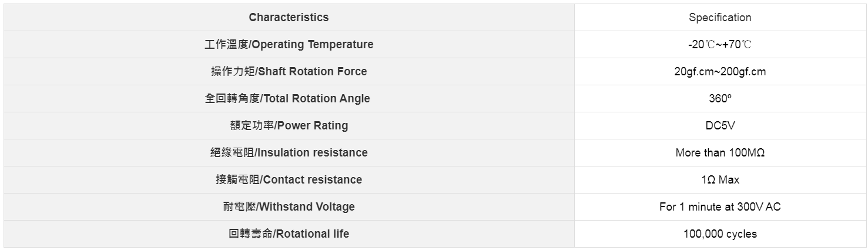Click the Specification column header

pos(720,18)
